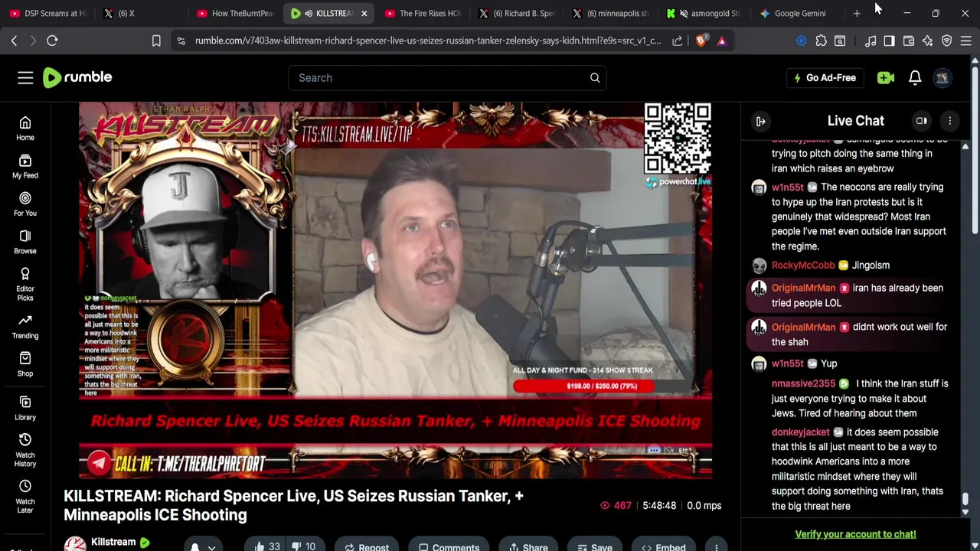Click the Embed button
The width and height of the screenshot is (980, 551).
[664, 546]
